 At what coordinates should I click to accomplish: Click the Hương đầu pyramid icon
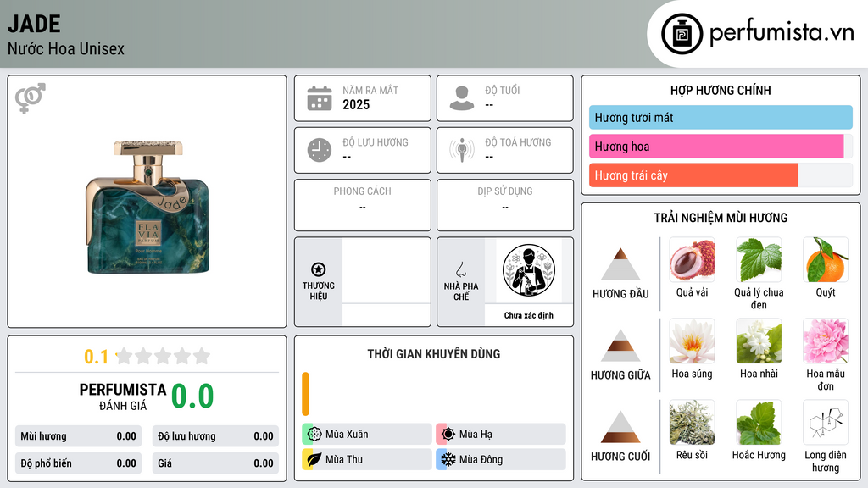(x=620, y=264)
